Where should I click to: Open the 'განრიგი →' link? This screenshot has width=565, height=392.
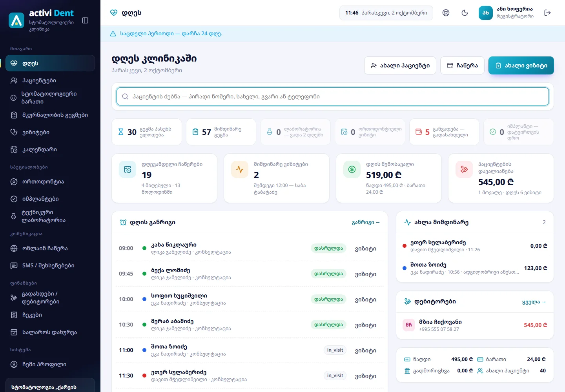click(366, 222)
